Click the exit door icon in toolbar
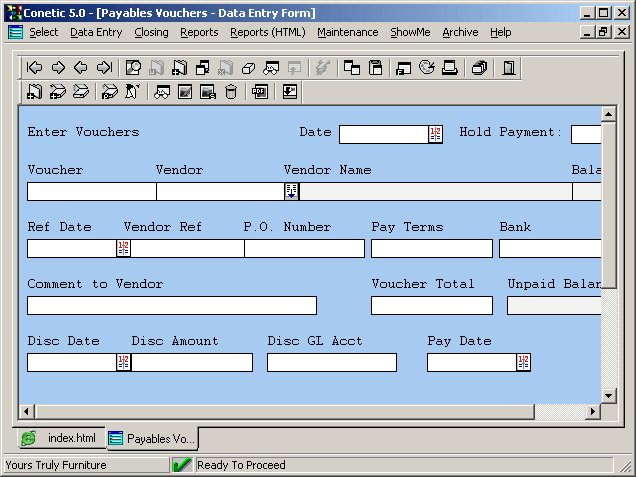 [x=508, y=68]
